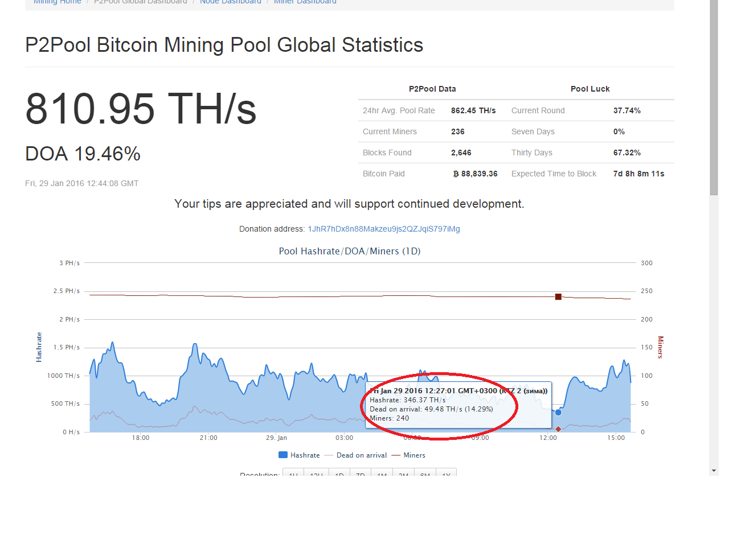Click the Expected Time to Block label
The height and width of the screenshot is (560, 729).
pos(554,174)
